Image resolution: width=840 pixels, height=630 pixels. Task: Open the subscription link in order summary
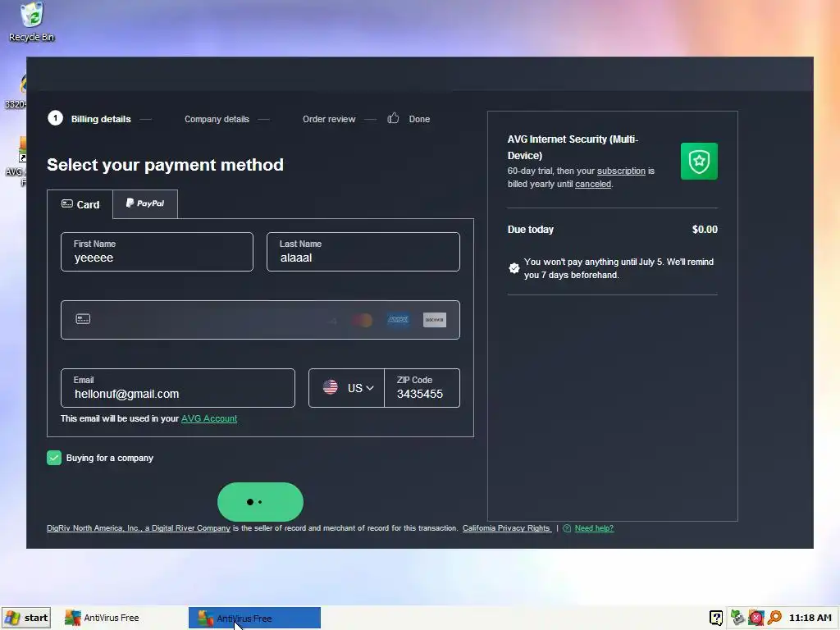622,171
